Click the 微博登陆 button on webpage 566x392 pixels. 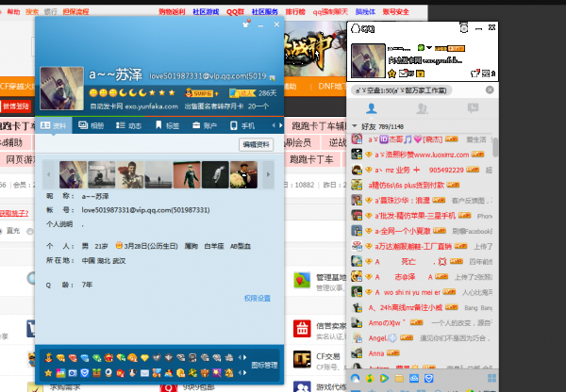point(16,106)
